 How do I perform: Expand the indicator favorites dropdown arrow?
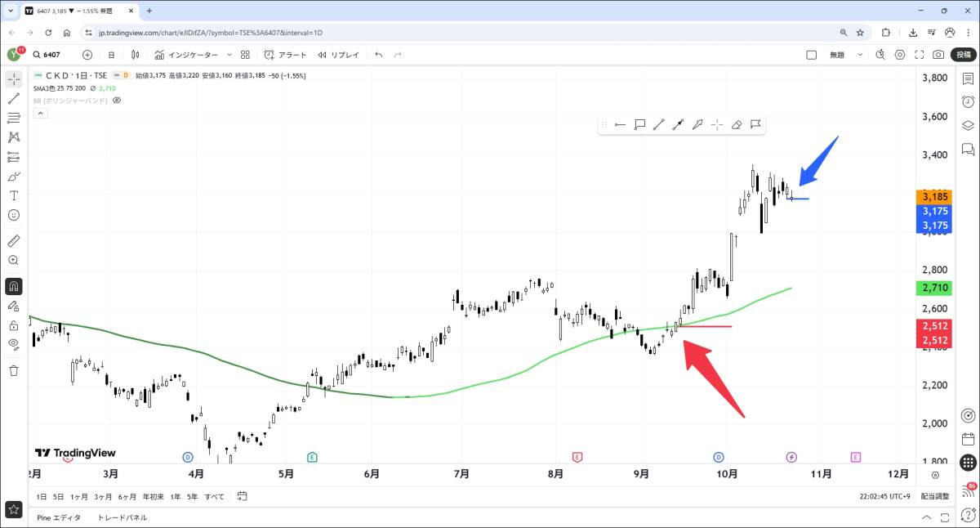(x=229, y=55)
